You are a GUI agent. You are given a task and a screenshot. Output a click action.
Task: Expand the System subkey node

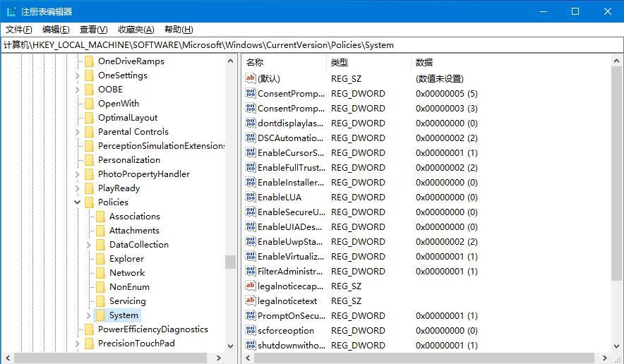(x=89, y=315)
